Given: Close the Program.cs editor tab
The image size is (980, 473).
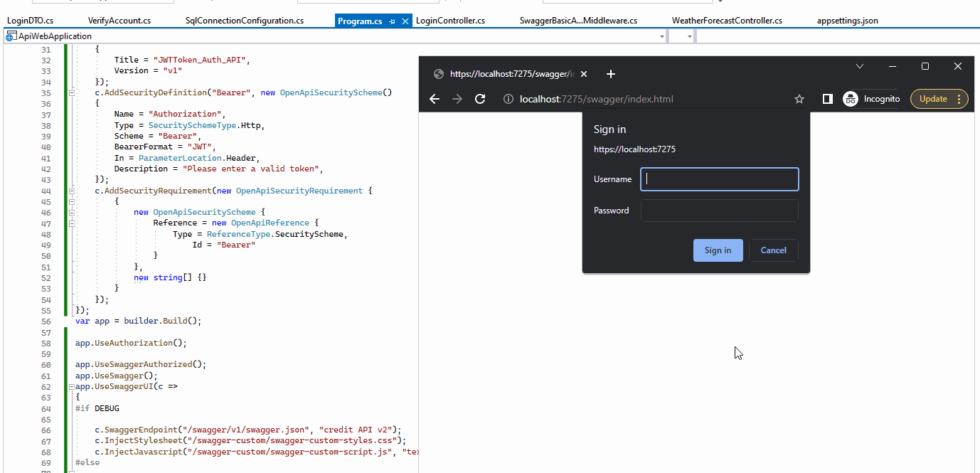Looking at the screenshot, I should (405, 21).
